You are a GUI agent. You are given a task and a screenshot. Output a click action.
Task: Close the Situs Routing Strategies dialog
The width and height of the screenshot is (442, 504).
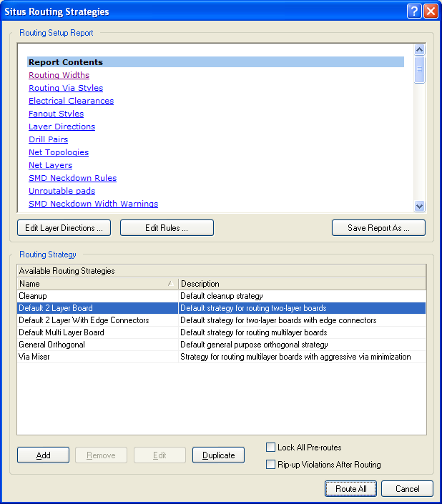coord(431,11)
